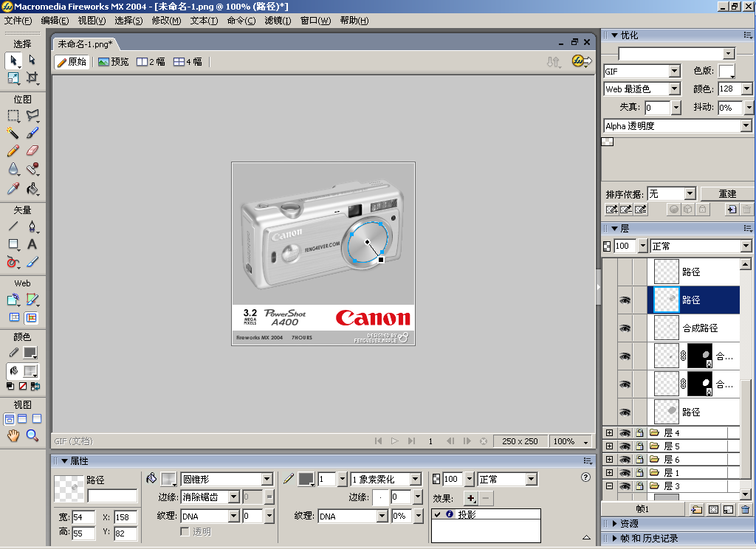Click the 重建 button

(x=727, y=194)
